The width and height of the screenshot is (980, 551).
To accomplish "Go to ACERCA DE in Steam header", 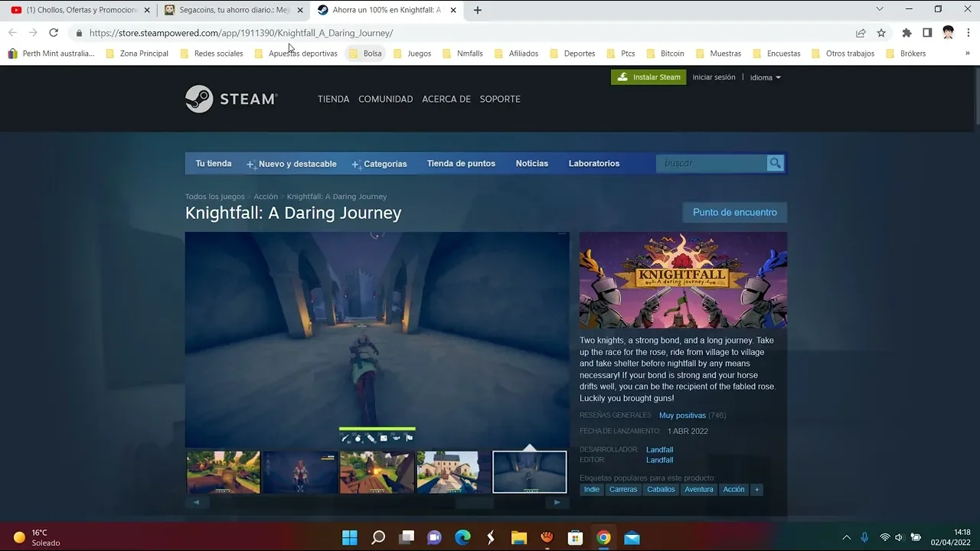I will (446, 99).
